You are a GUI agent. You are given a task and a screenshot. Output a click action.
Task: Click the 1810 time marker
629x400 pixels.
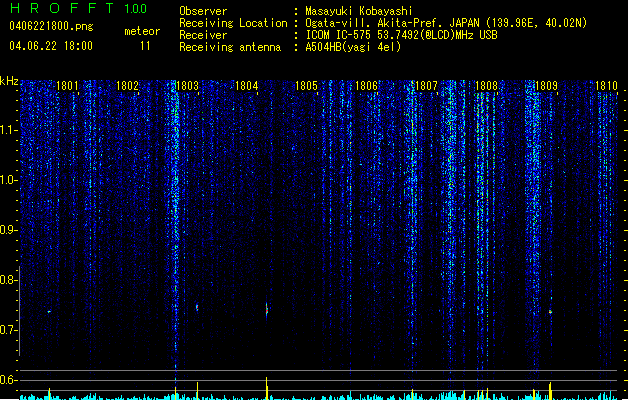(606, 86)
